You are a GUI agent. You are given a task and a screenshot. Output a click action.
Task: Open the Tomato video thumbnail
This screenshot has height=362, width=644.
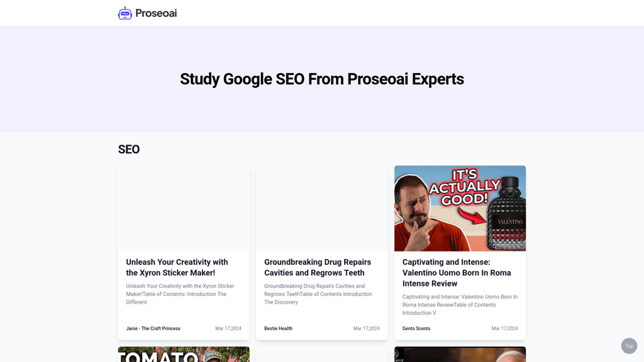pyautogui.click(x=184, y=354)
